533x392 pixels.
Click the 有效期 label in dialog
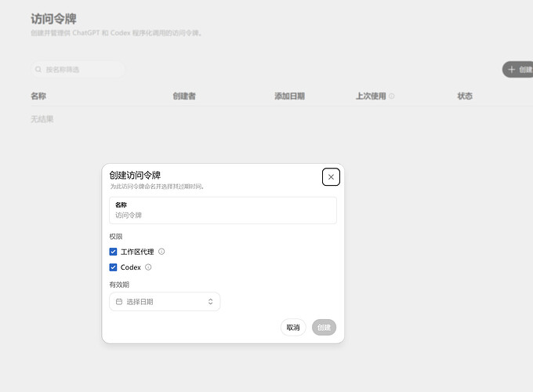[x=119, y=285]
